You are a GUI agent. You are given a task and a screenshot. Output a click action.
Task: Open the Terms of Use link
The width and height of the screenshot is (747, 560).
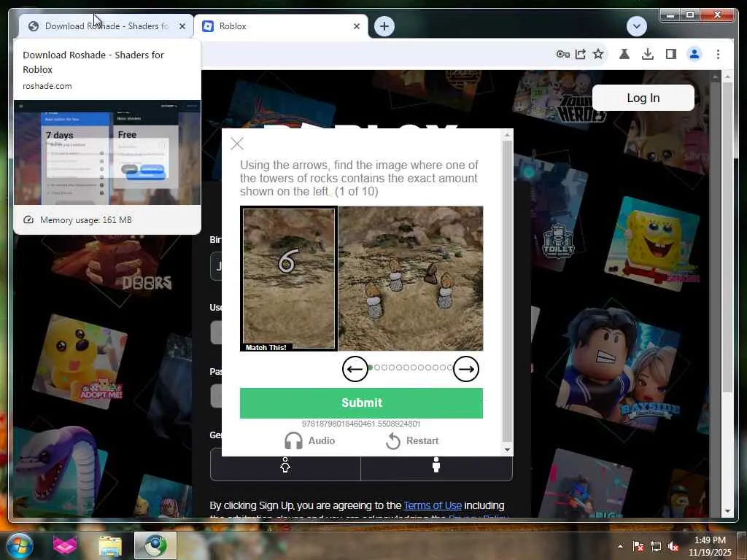coord(433,505)
